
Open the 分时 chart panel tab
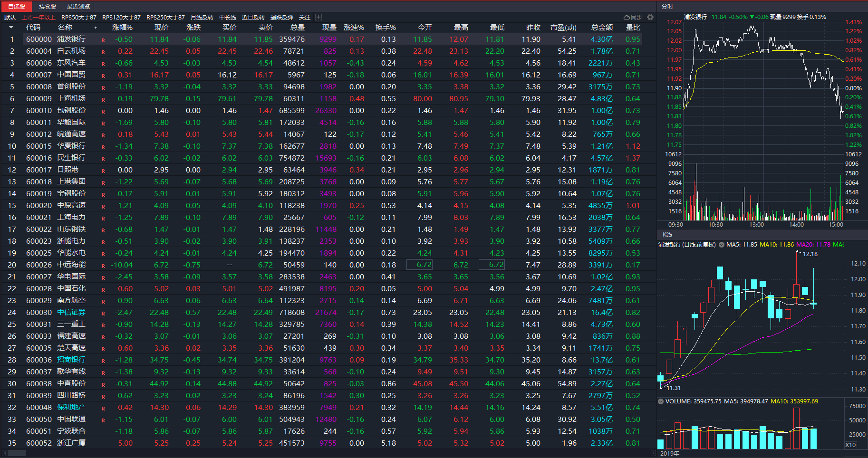(667, 7)
